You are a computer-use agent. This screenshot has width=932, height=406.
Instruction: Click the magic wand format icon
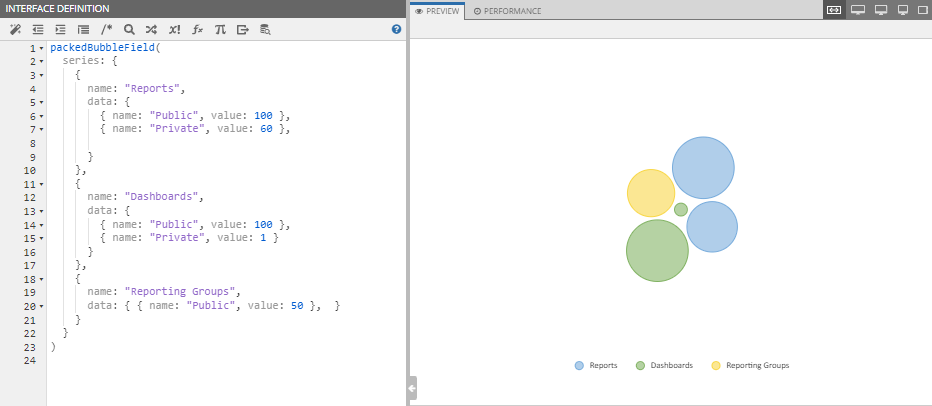click(15, 30)
